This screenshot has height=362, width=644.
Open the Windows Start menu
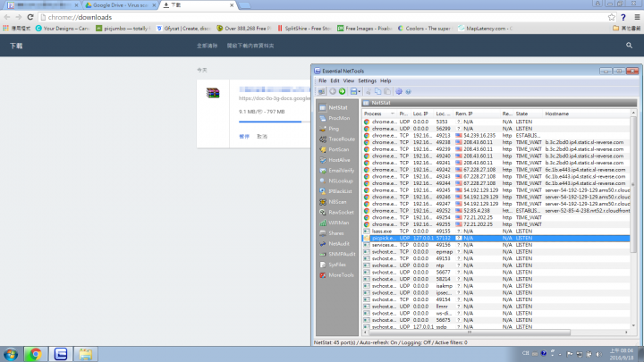(10, 354)
